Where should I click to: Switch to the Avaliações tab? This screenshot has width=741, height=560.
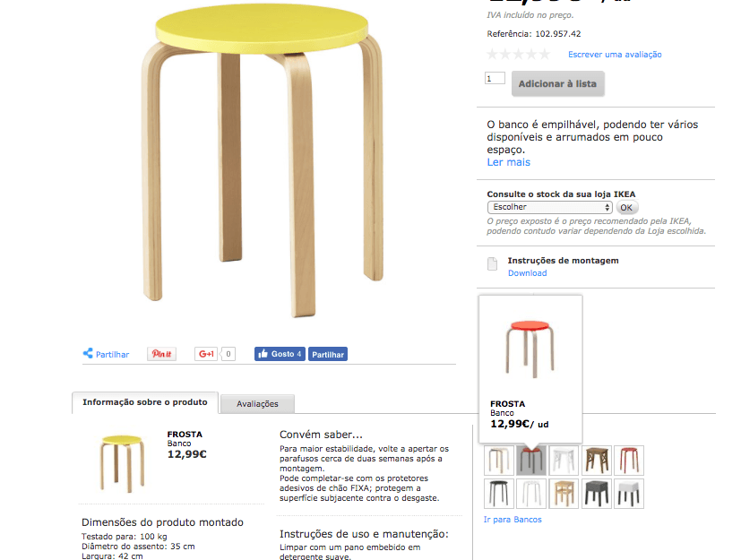(x=257, y=404)
